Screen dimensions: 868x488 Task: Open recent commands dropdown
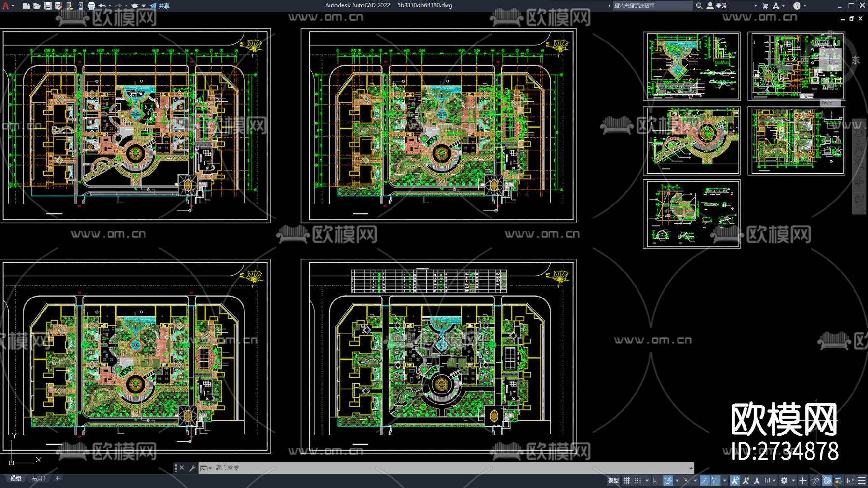pos(206,468)
